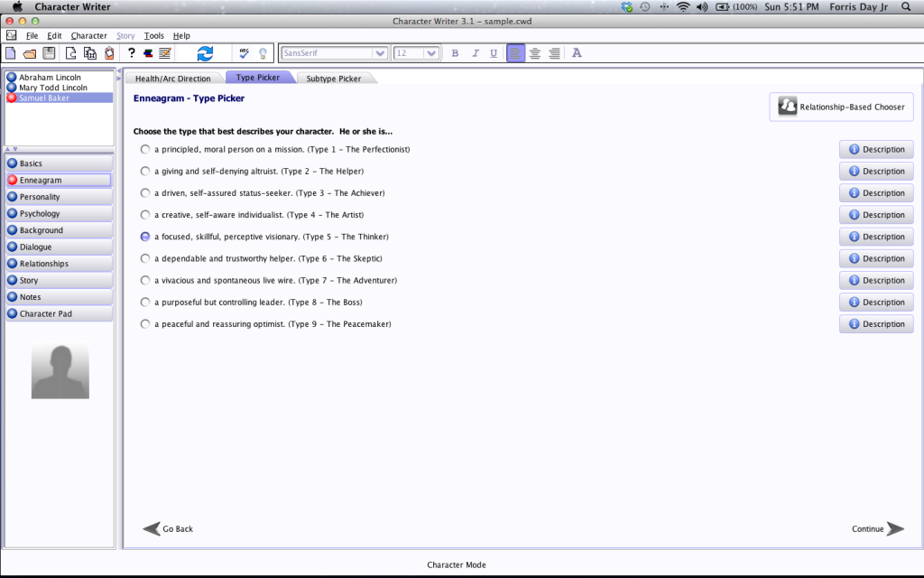
Task: Toggle italic formatting
Action: coord(475,53)
